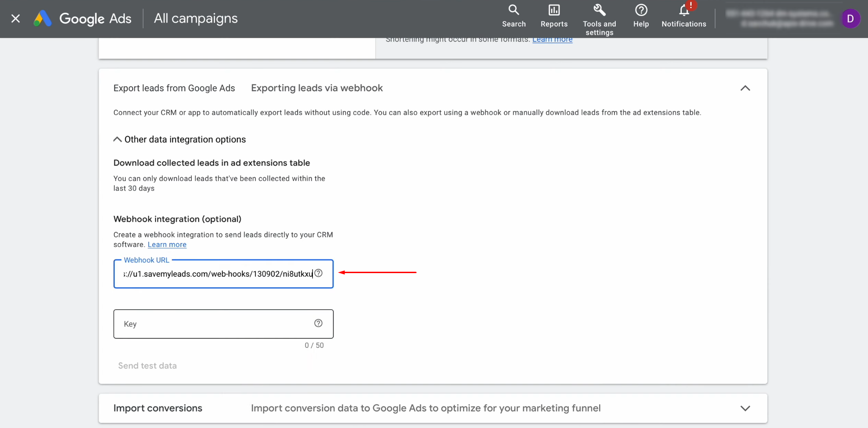Collapse the Export leads from Google Ads section

[745, 88]
